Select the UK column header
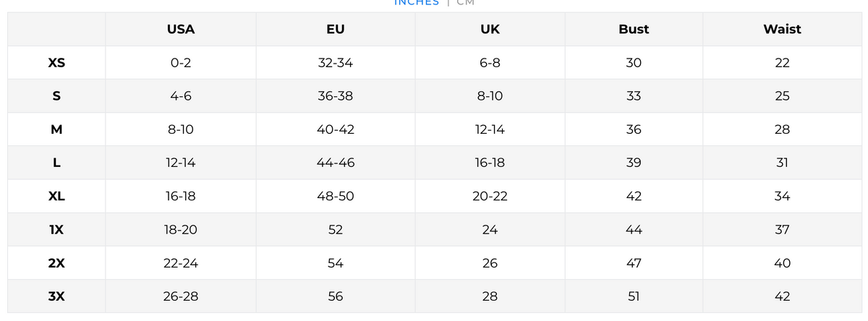 click(x=490, y=30)
